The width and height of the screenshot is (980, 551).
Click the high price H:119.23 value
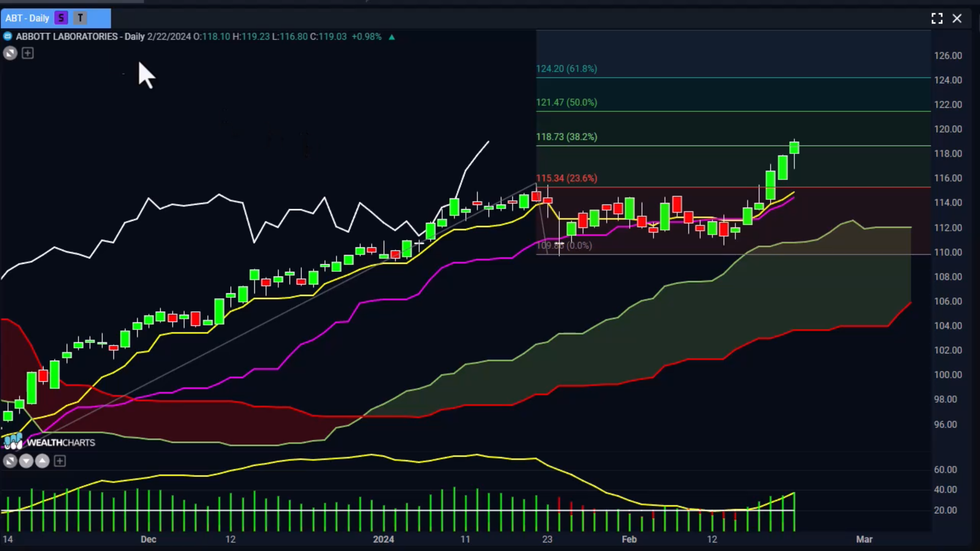pos(251,37)
